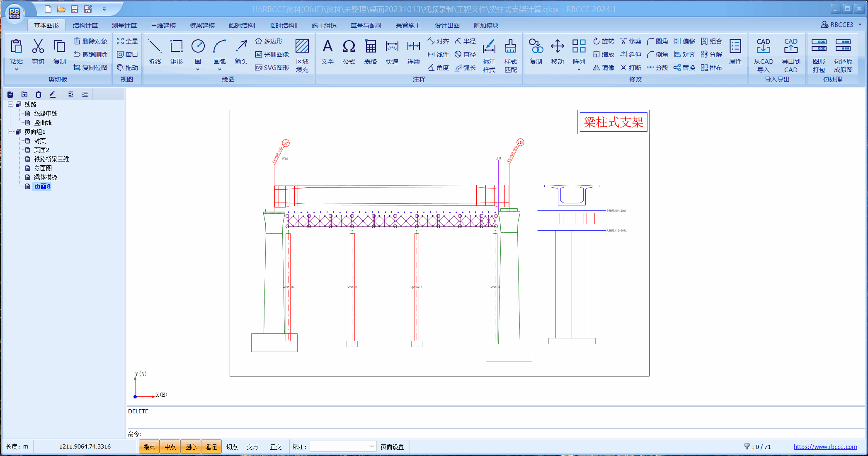Click the 从CAD导入 import icon
This screenshot has width=868, height=456.
763,55
